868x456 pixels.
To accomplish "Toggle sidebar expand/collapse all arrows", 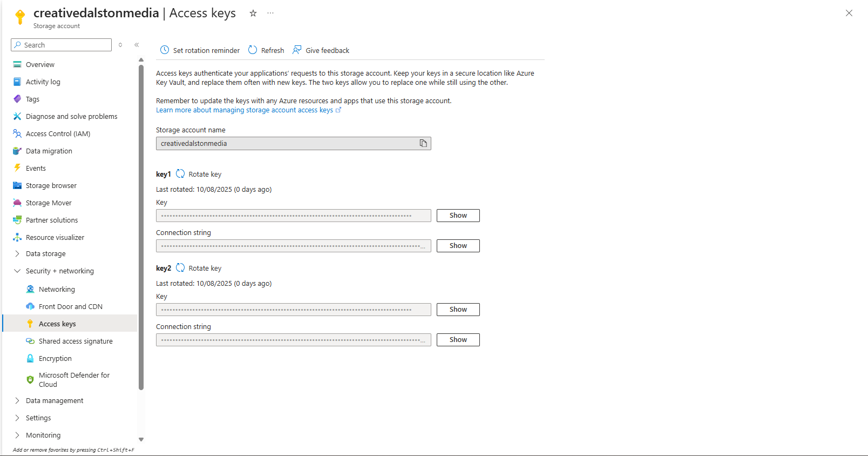I will 120,45.
